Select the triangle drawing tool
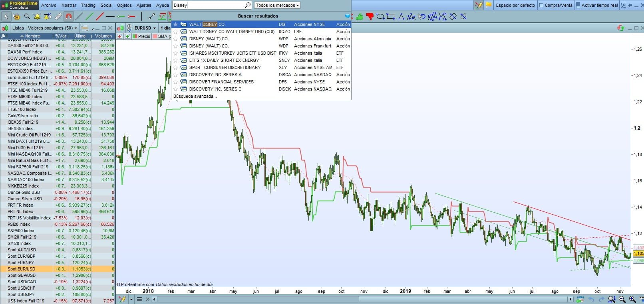 [401, 16]
